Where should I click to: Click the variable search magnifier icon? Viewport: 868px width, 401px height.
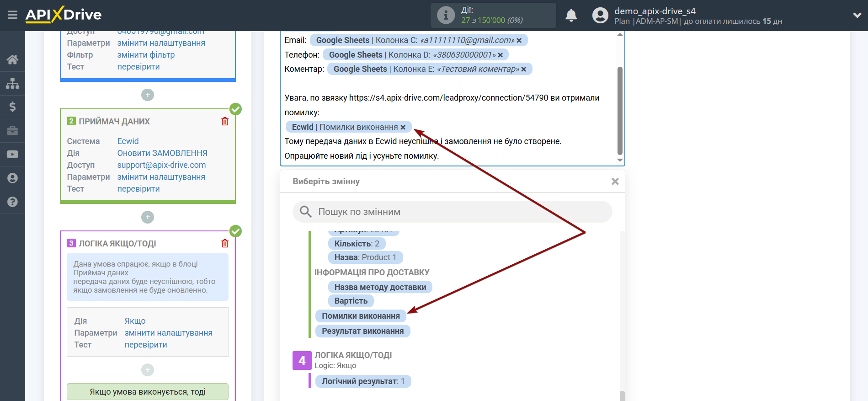coord(305,211)
